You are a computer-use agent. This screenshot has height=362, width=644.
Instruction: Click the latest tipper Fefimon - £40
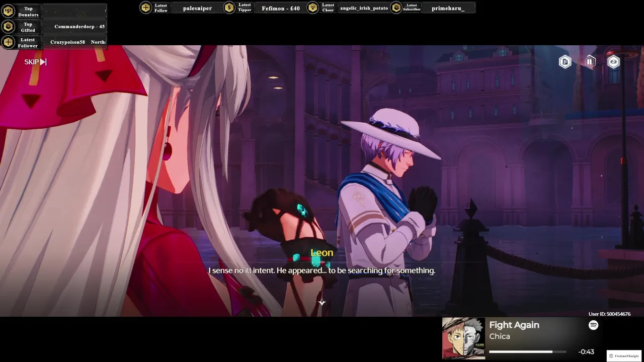pos(281,8)
